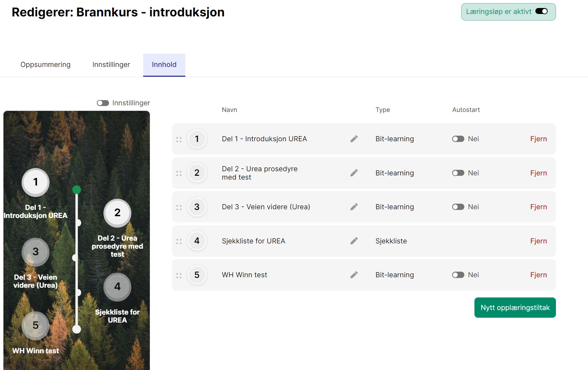
Task: Turn on Autostart for Del 1 - Introduksjon UREA
Action: coord(458,139)
